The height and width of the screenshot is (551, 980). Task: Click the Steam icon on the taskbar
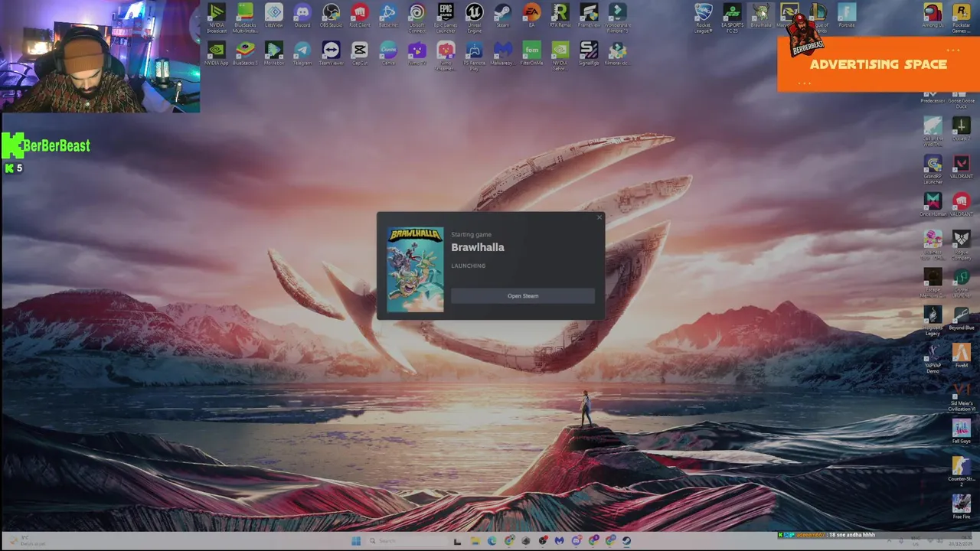click(626, 540)
